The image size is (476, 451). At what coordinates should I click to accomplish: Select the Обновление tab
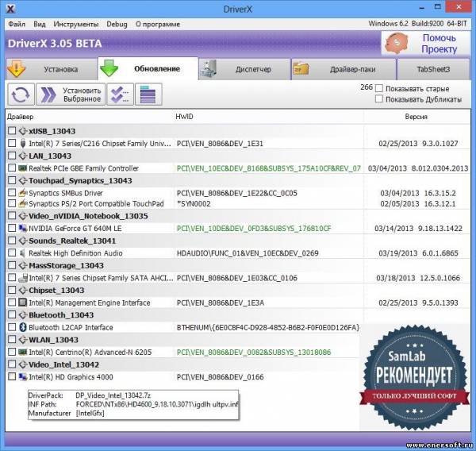(148, 69)
